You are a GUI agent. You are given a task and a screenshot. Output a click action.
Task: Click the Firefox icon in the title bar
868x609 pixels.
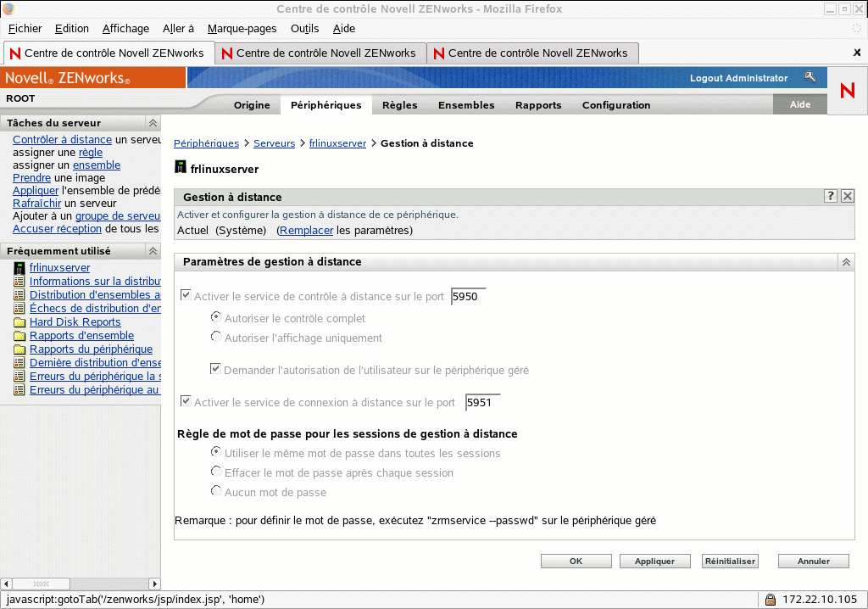click(8, 8)
